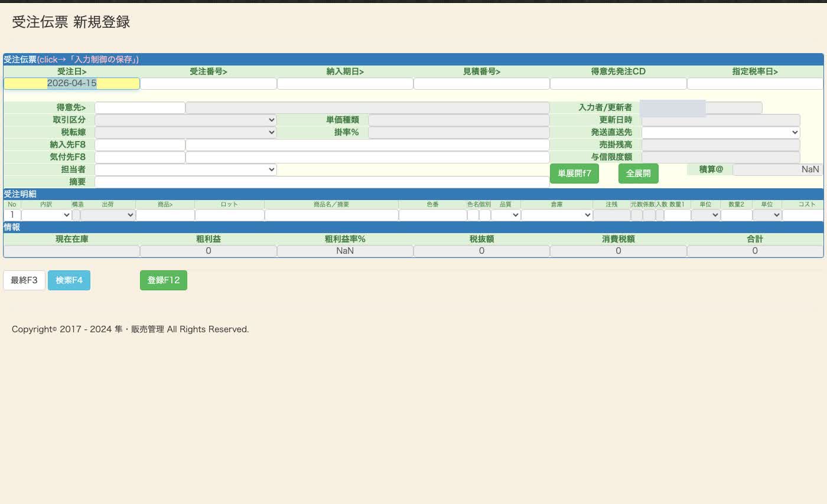Click the 全展開 button

point(639,174)
